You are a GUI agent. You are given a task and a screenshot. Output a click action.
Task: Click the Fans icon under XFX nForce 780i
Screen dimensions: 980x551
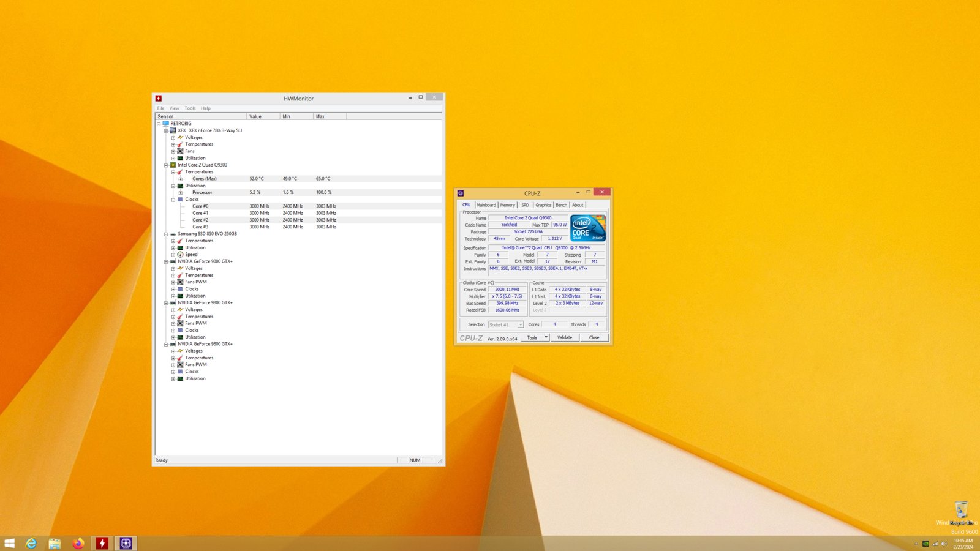(180, 151)
